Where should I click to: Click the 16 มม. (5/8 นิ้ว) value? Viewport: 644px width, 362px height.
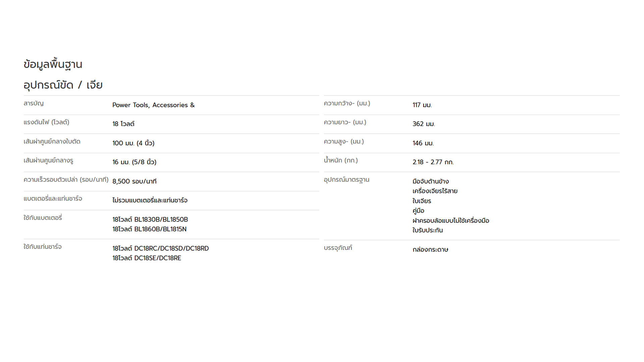coord(135,162)
